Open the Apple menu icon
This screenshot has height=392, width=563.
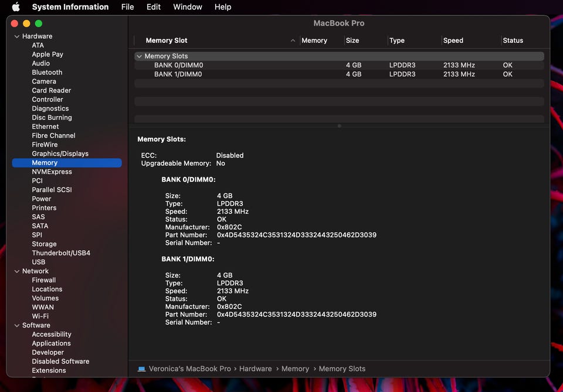click(x=16, y=7)
